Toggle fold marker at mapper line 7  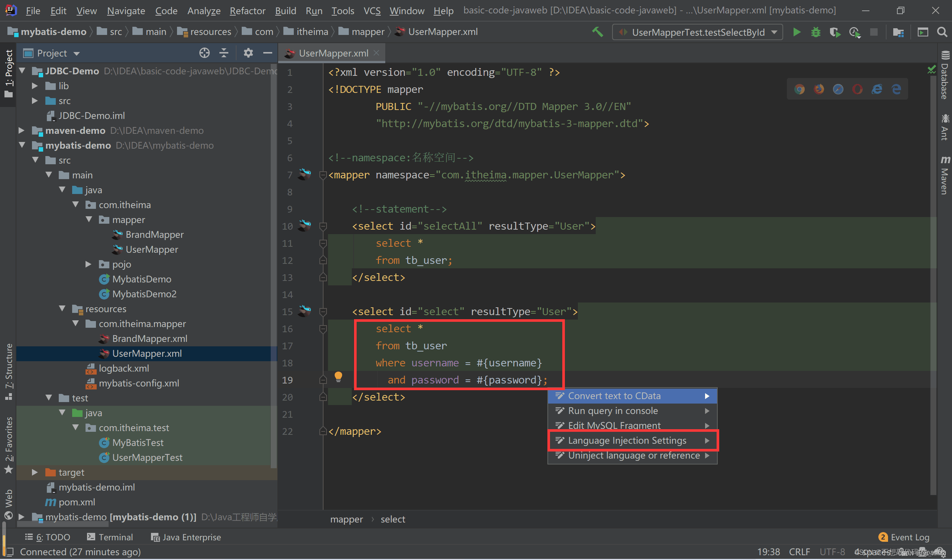(x=323, y=175)
